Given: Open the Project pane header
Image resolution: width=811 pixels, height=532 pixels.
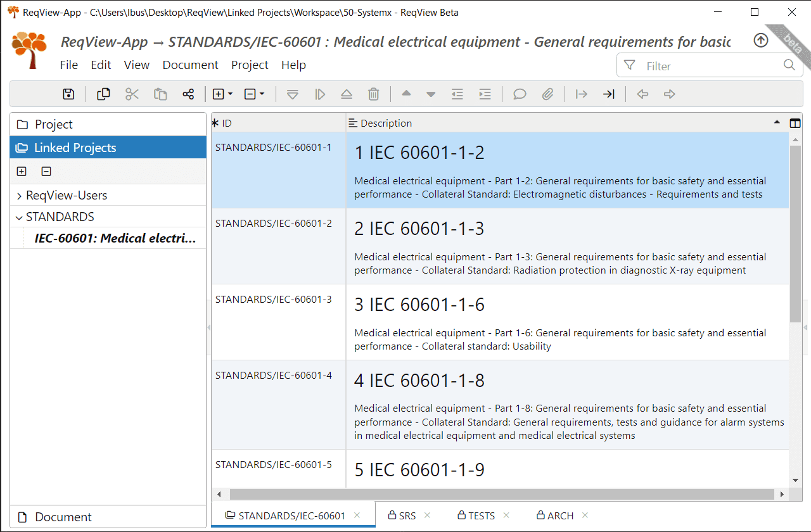Looking at the screenshot, I should pyautogui.click(x=108, y=124).
